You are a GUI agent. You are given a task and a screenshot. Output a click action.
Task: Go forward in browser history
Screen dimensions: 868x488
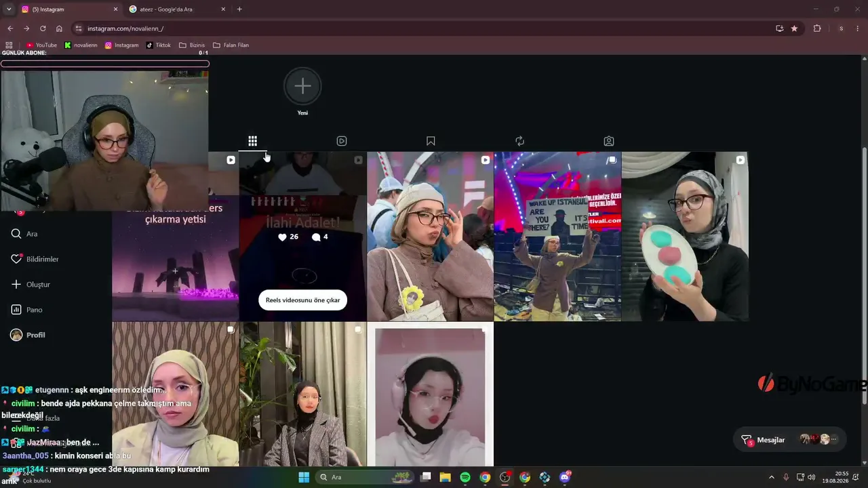(26, 28)
